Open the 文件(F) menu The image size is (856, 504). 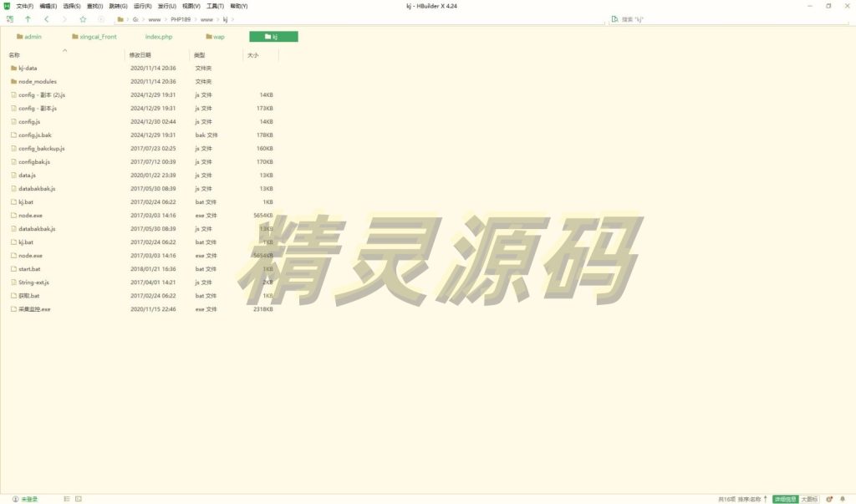tap(24, 6)
